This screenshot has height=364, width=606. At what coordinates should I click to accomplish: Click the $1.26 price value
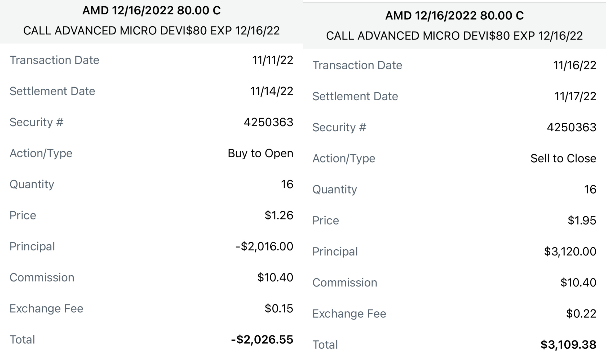pyautogui.click(x=279, y=215)
